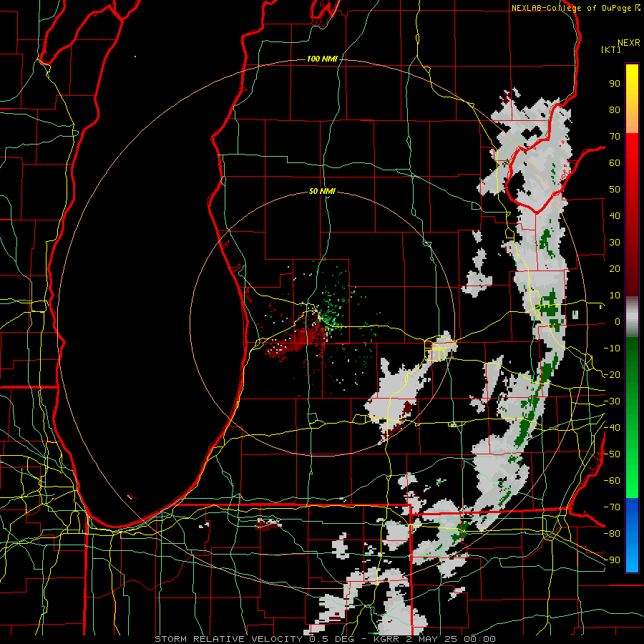644x644 pixels.
Task: Click the 50 NMI range ring label
Action: [x=322, y=191]
